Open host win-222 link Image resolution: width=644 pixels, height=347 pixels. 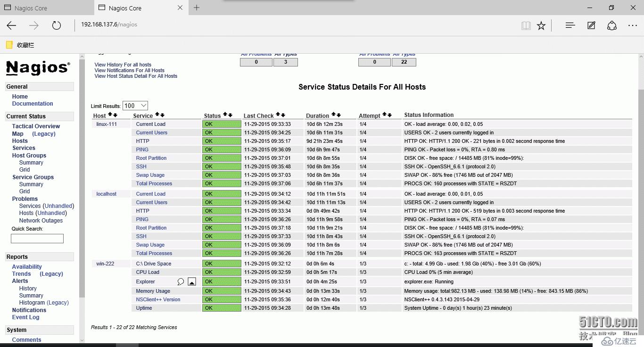point(105,264)
